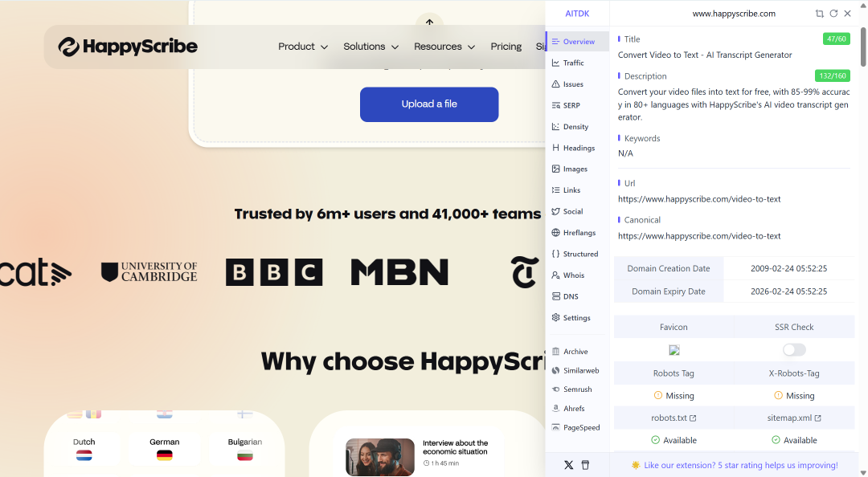Viewport: 868px width, 477px height.
Task: Open the DNS server icon
Action: pos(556,296)
